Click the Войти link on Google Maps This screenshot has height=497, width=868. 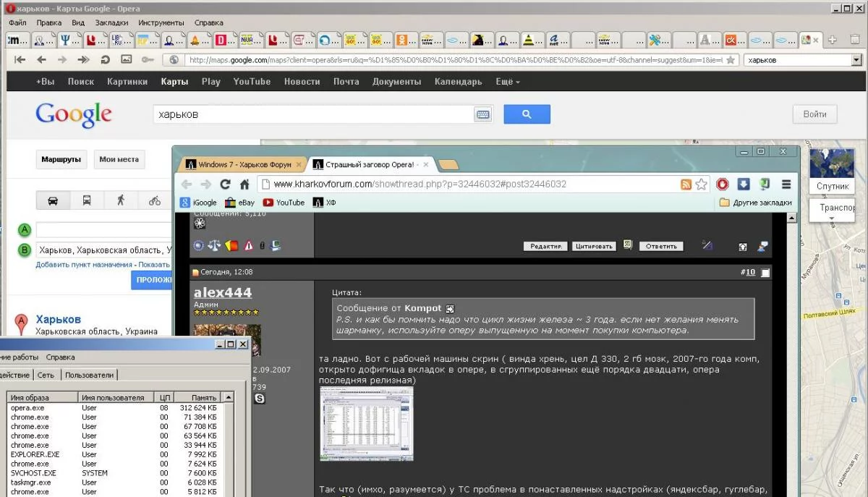point(814,114)
